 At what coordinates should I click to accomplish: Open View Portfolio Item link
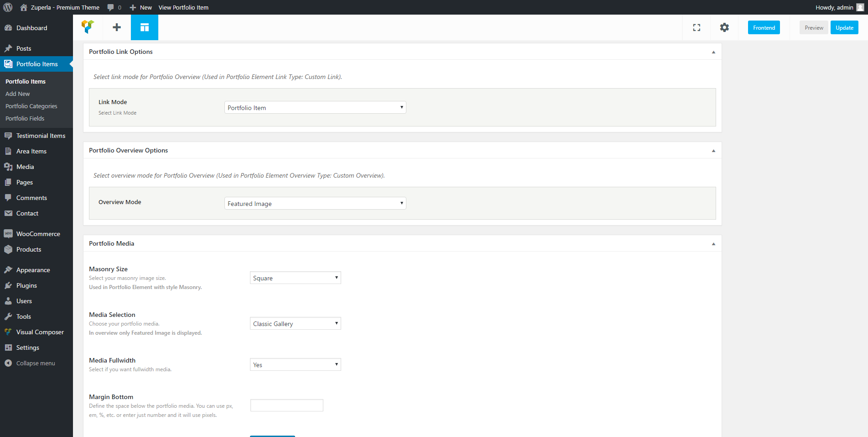(183, 7)
